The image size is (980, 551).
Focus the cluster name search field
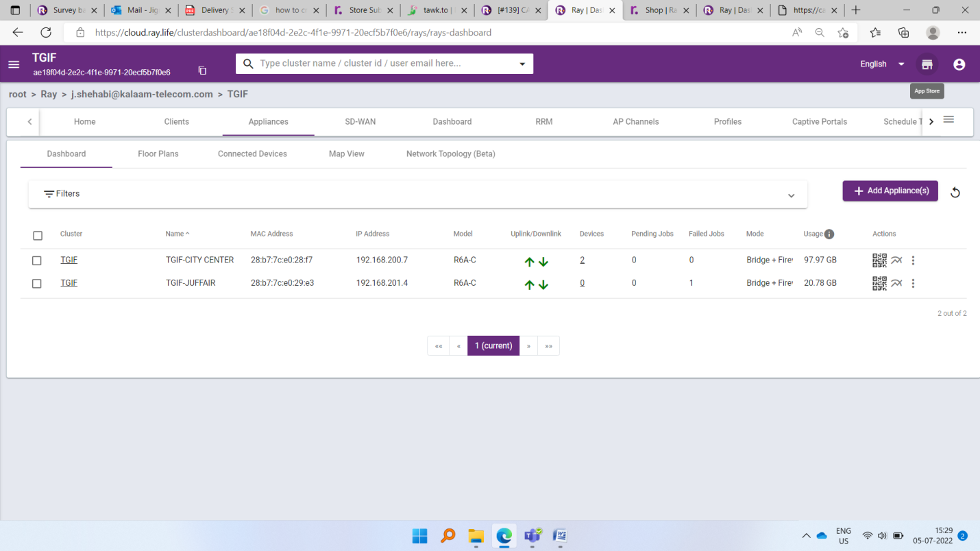pyautogui.click(x=384, y=64)
